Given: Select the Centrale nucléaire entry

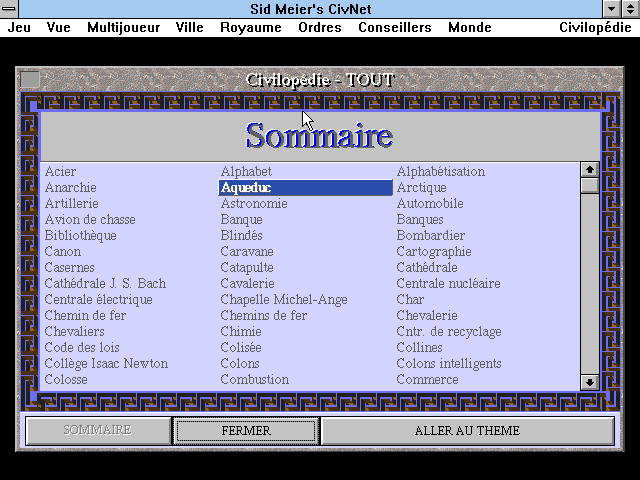Looking at the screenshot, I should (448, 283).
